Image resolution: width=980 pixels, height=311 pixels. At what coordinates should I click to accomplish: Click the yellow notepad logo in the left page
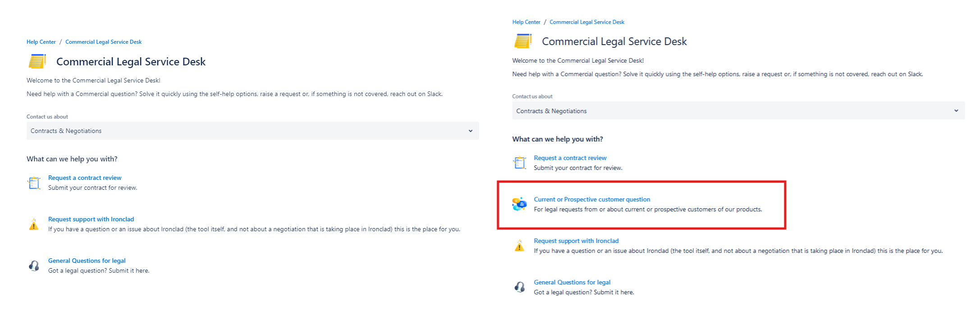(x=37, y=61)
